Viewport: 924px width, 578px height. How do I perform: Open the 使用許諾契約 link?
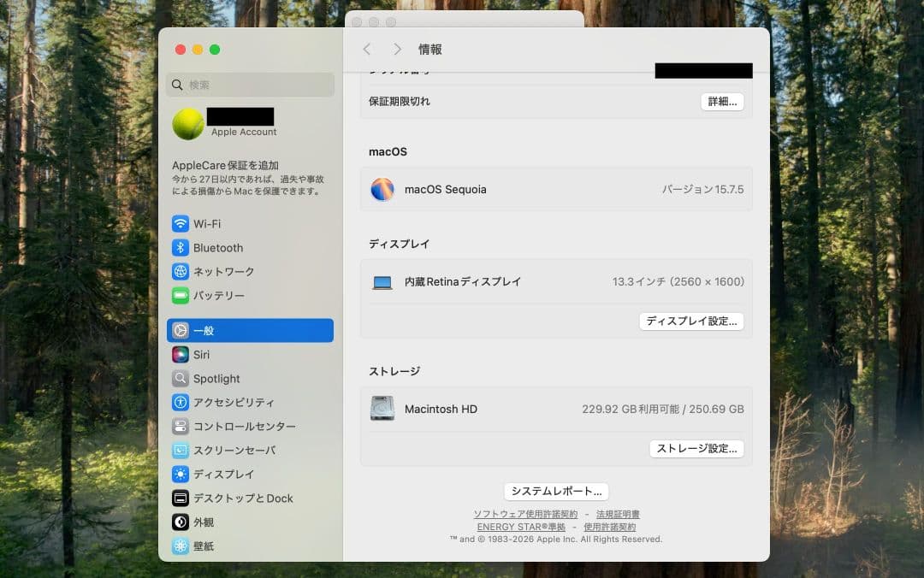coord(609,527)
